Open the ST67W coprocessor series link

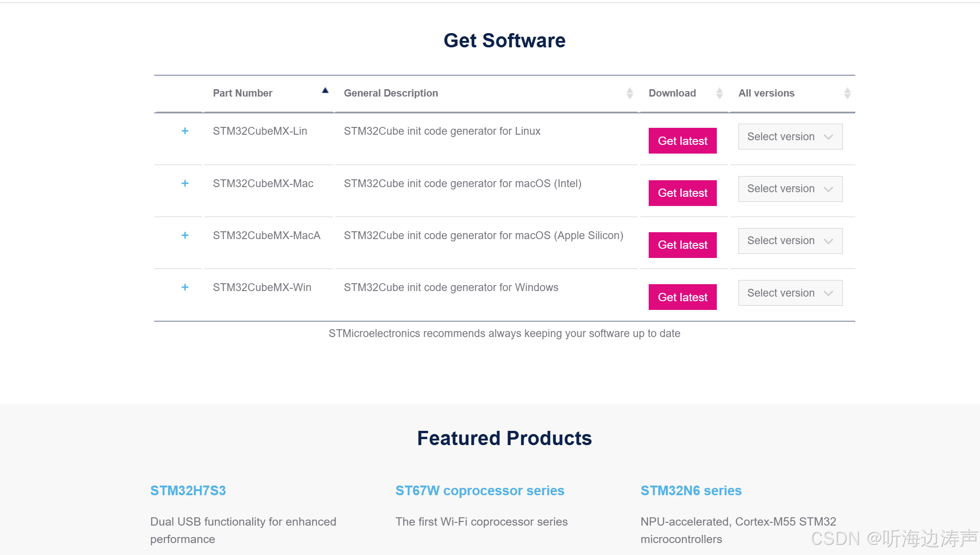[x=480, y=491]
